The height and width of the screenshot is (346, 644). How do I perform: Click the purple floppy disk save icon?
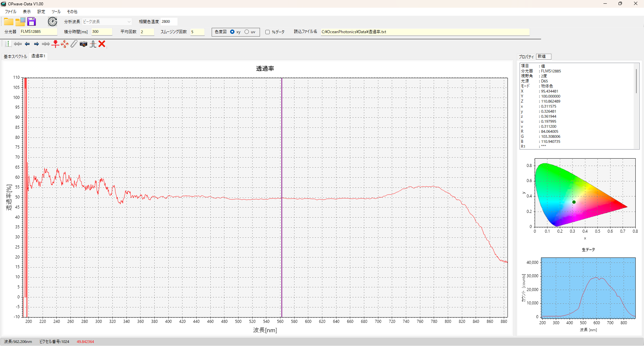32,22
